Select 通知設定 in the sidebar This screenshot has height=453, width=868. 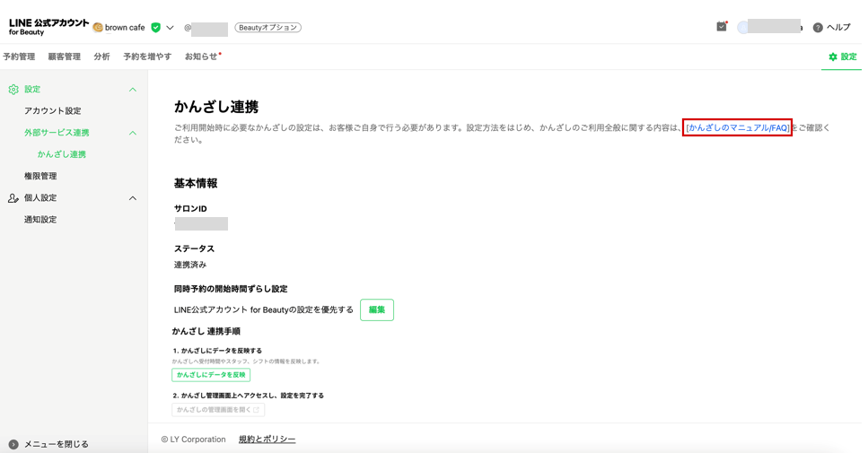tap(40, 220)
